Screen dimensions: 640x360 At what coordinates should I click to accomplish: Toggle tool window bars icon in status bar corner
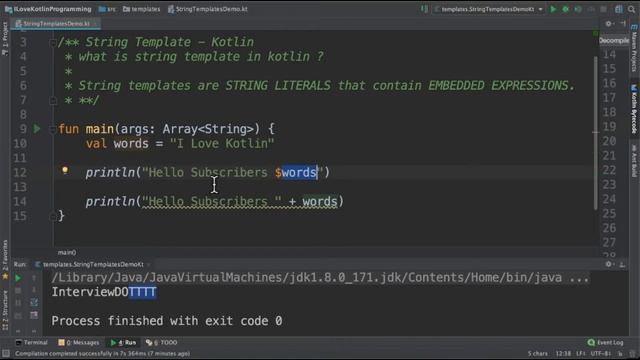[6, 353]
